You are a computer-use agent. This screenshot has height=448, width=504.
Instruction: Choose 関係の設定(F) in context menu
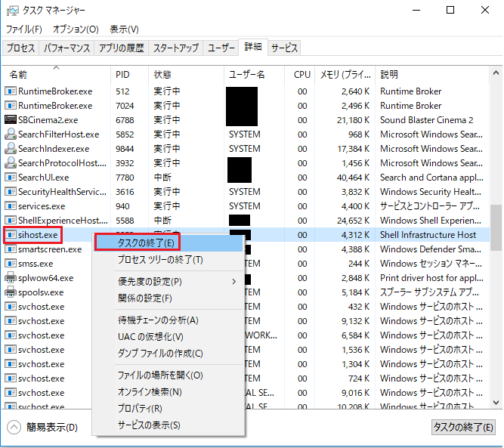pos(169,298)
